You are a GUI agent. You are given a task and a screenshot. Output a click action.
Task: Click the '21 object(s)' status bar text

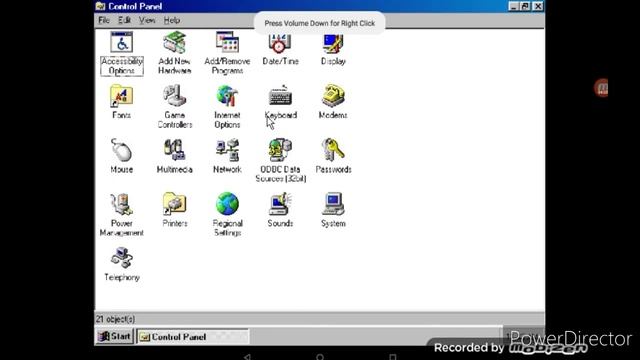pyautogui.click(x=116, y=319)
